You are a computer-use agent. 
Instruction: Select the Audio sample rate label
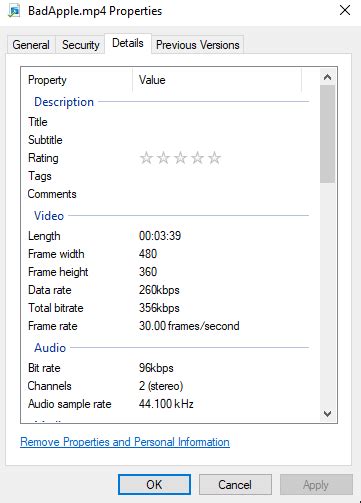tap(70, 404)
